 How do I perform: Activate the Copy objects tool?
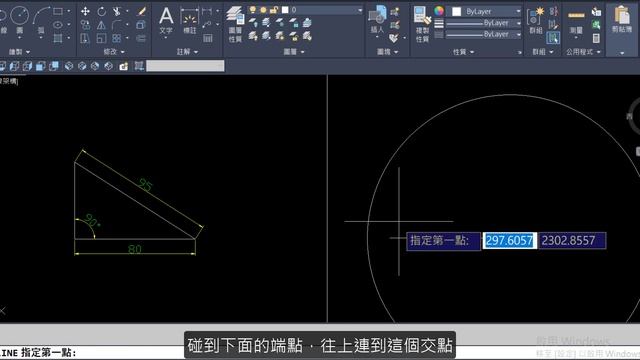click(x=85, y=25)
